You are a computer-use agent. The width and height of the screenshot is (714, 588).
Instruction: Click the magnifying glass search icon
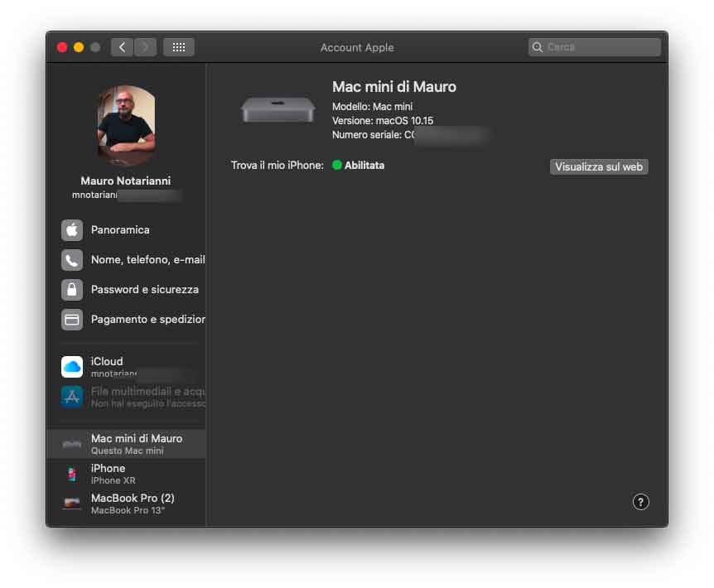(x=538, y=47)
